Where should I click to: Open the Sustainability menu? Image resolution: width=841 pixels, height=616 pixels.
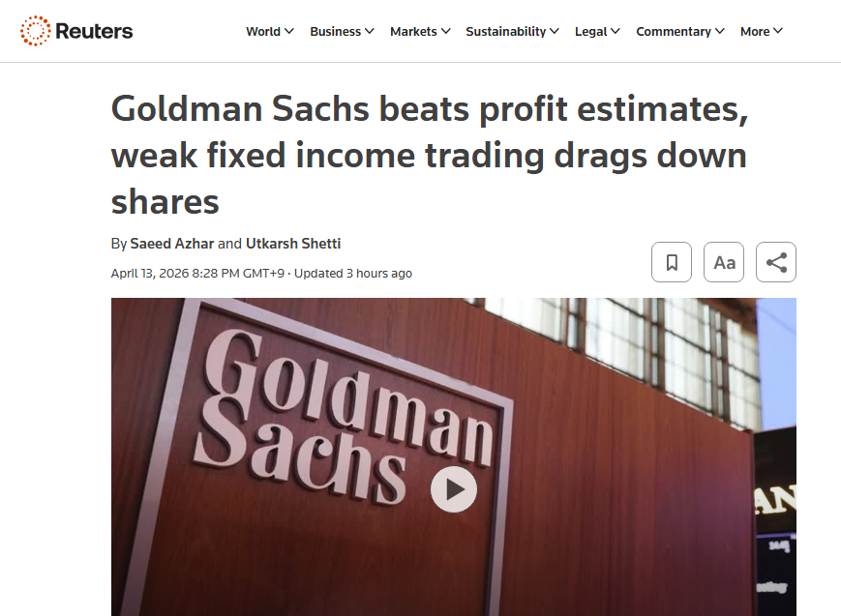[x=512, y=32]
